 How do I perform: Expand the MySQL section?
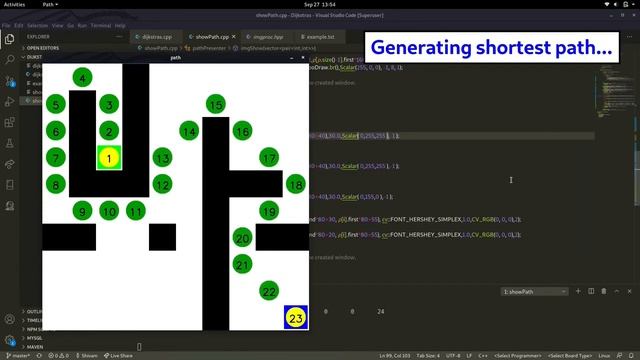32,338
